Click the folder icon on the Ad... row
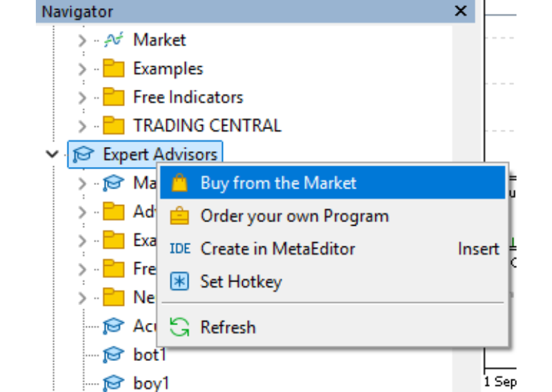 click(114, 211)
